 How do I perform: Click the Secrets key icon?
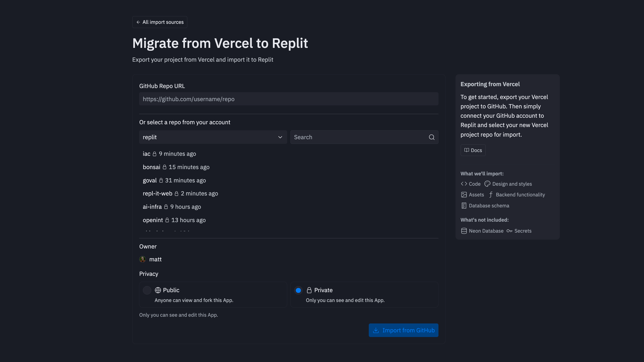click(x=509, y=231)
